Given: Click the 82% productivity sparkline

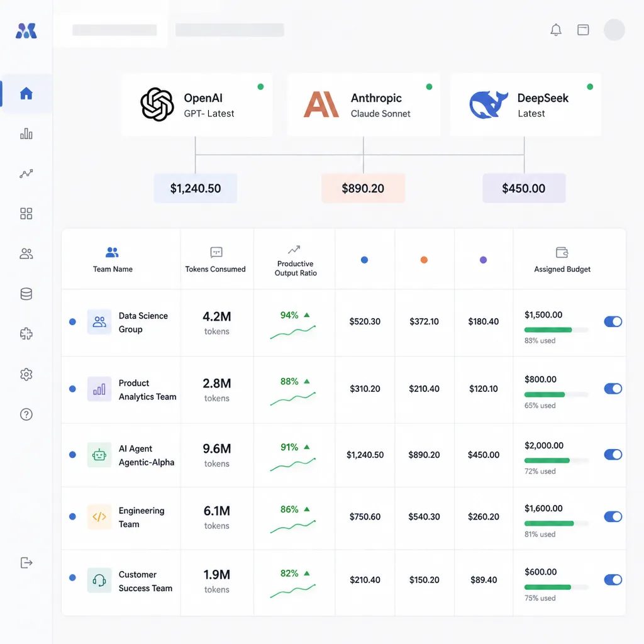Looking at the screenshot, I should coord(293,591).
